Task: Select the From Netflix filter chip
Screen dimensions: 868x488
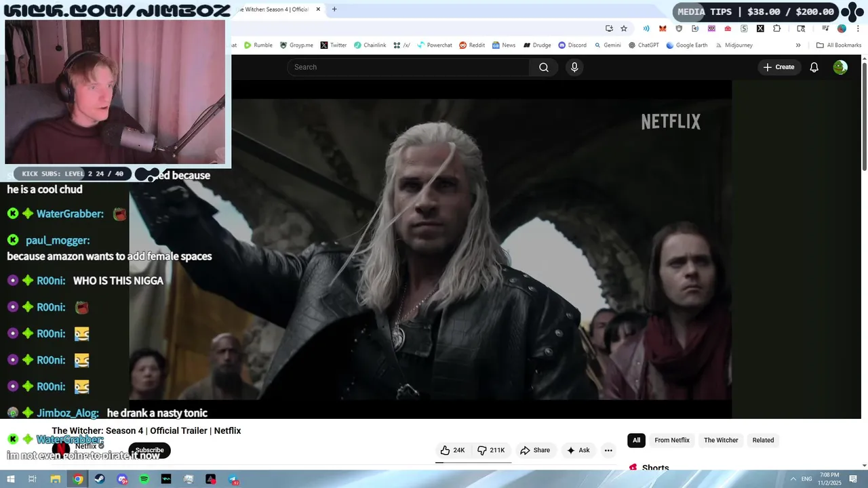Action: click(672, 440)
